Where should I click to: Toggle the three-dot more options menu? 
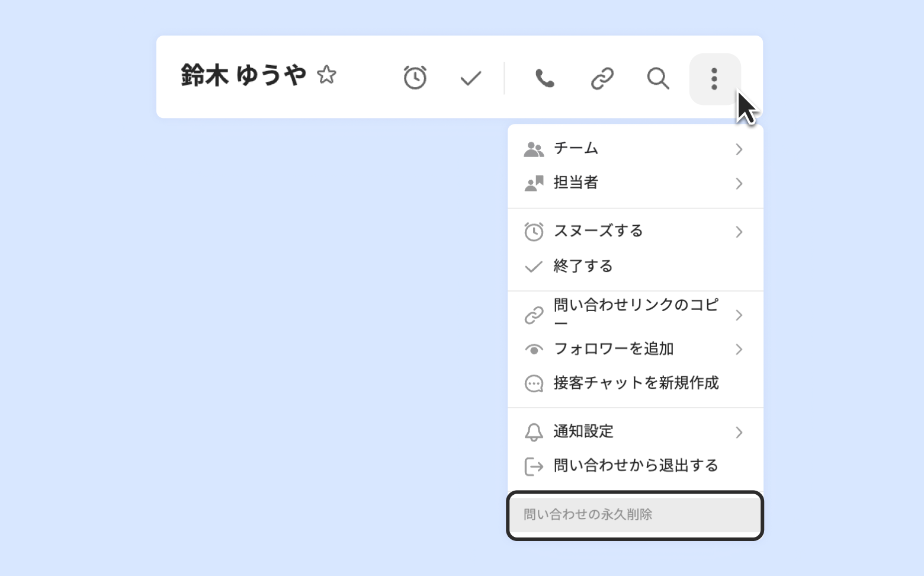point(714,79)
